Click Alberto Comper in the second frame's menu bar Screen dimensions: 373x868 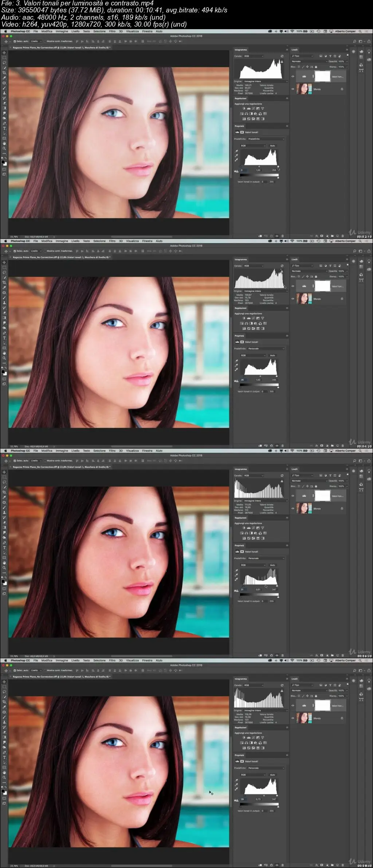click(x=345, y=241)
